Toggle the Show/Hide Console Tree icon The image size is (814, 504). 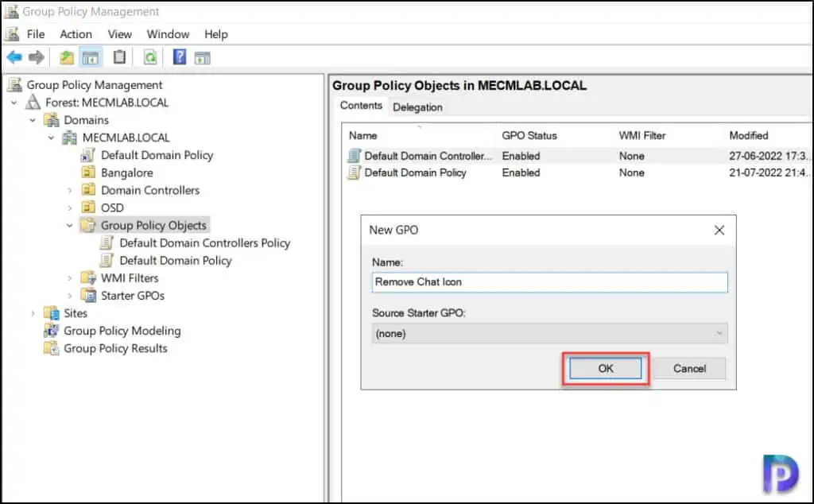click(91, 57)
